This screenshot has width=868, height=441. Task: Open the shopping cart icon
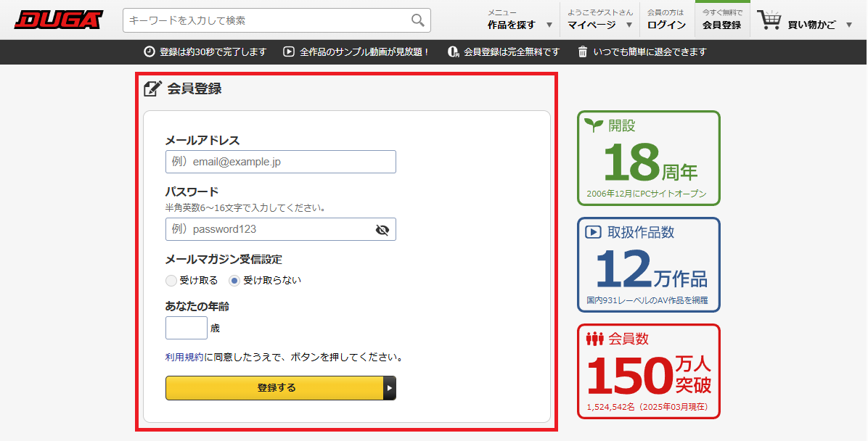point(770,20)
